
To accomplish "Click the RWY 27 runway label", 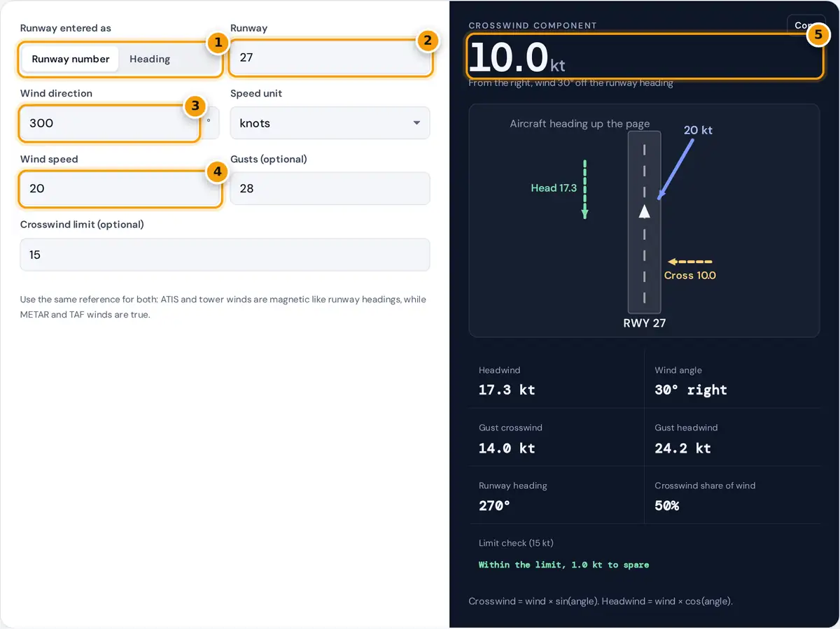I will [x=645, y=323].
